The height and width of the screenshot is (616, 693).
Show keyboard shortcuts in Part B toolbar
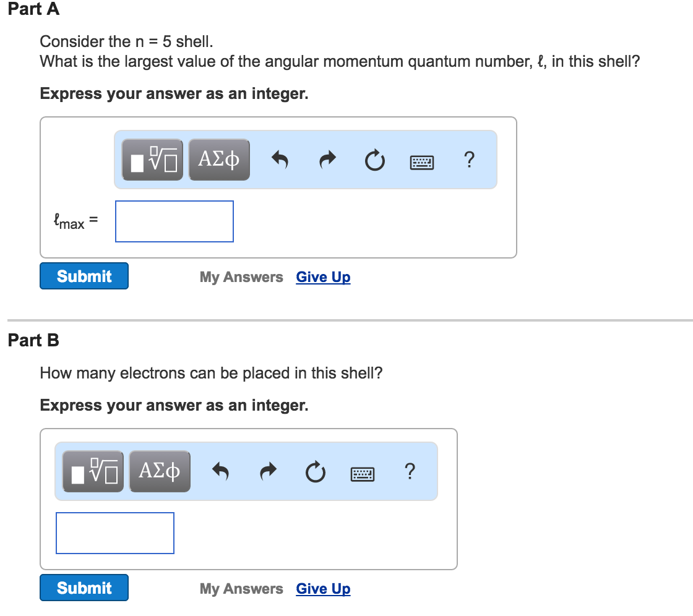click(x=363, y=474)
